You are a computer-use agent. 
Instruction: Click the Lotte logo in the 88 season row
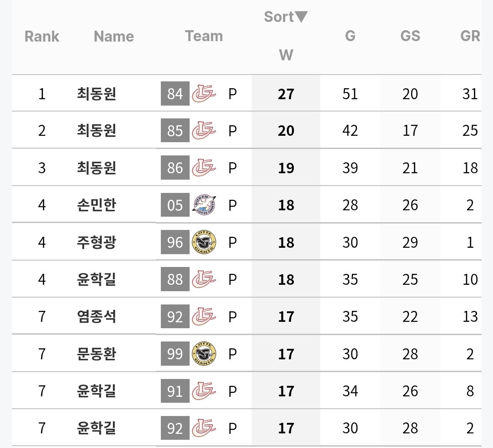(x=204, y=279)
